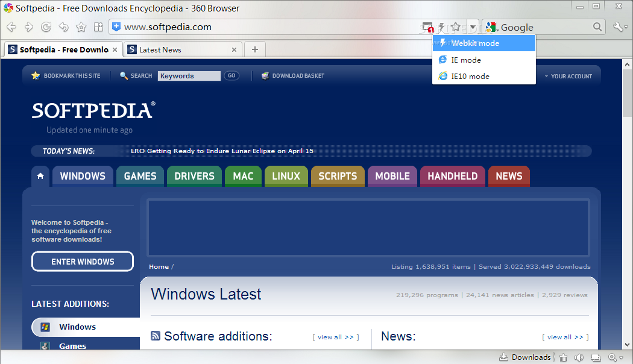Open the Mac category tab
633x364 pixels.
[243, 177]
